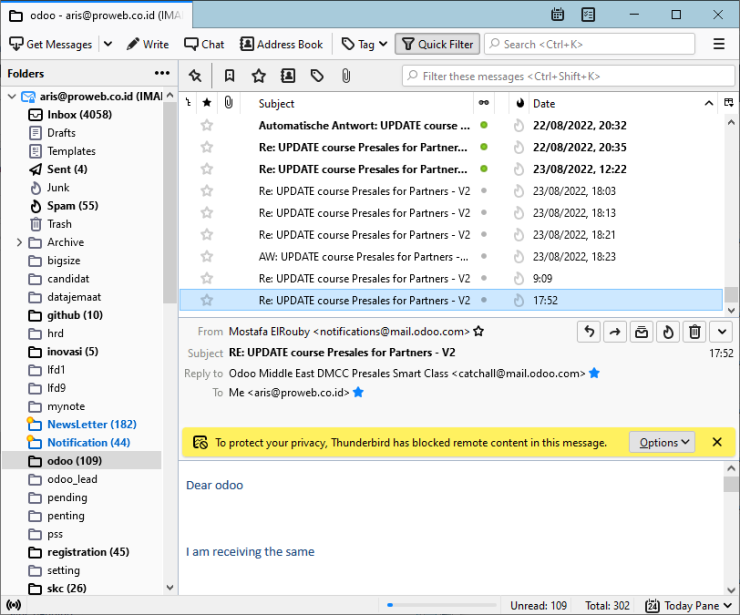This screenshot has width=740, height=615.
Task: Open the Tag dropdown menu
Action: point(364,44)
